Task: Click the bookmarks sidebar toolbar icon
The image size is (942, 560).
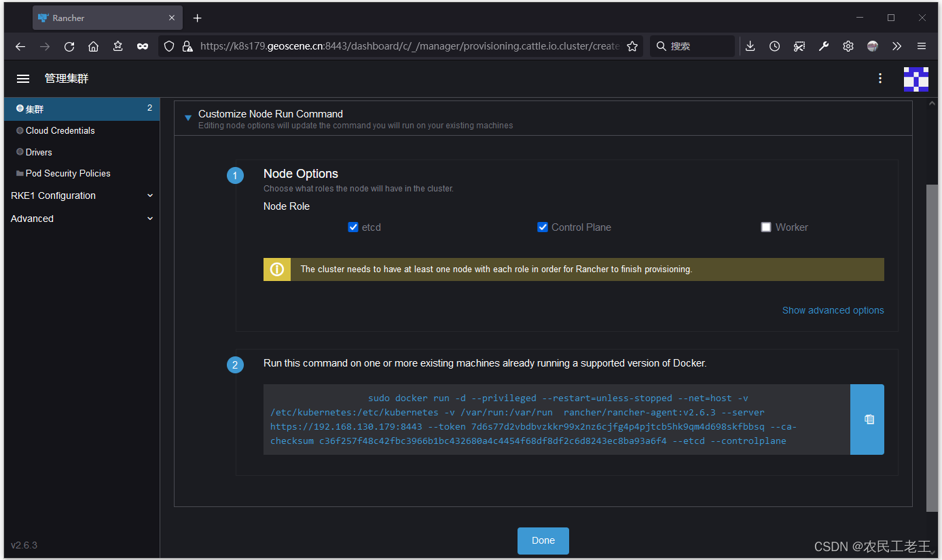Action: 118,46
